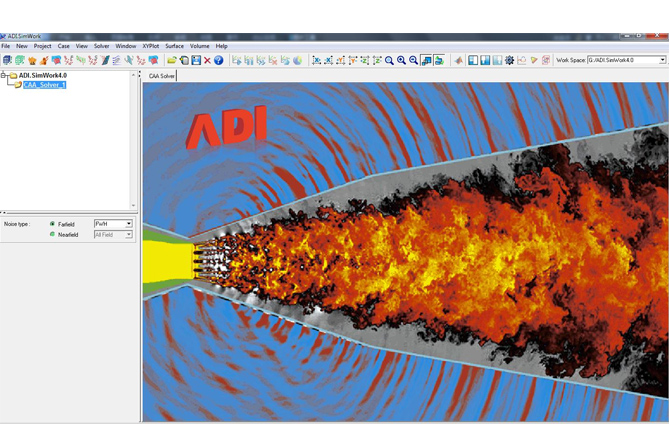
Task: Click the magnifier zoom-in icon
Action: coord(401,60)
